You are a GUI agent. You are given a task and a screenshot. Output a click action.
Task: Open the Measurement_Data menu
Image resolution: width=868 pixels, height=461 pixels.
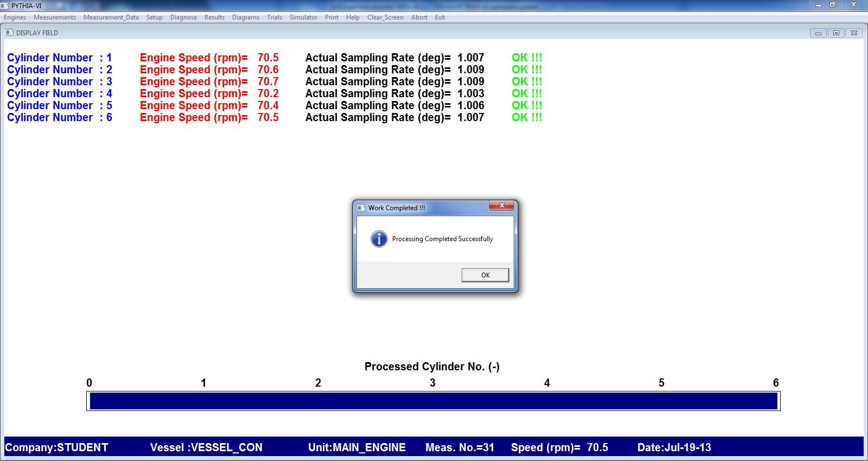tap(111, 17)
